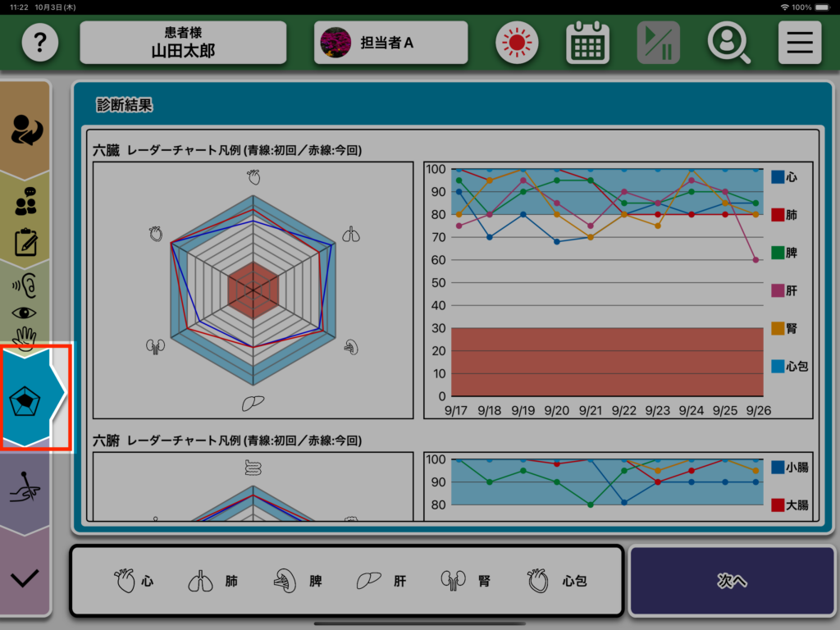
Task: Open the help question mark button
Action: (x=40, y=43)
